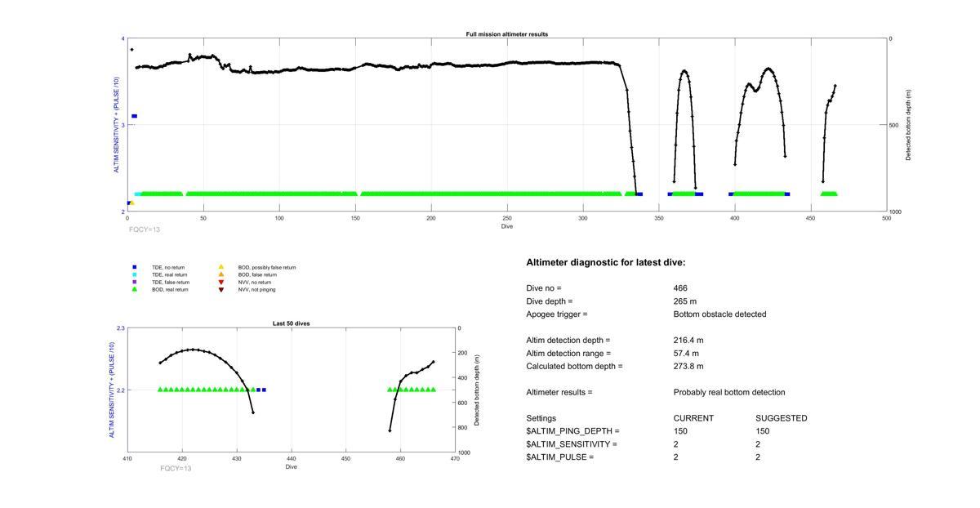The width and height of the screenshot is (980, 508).
Task: Select the 'Altimeter results =' label
Action: pos(559,393)
